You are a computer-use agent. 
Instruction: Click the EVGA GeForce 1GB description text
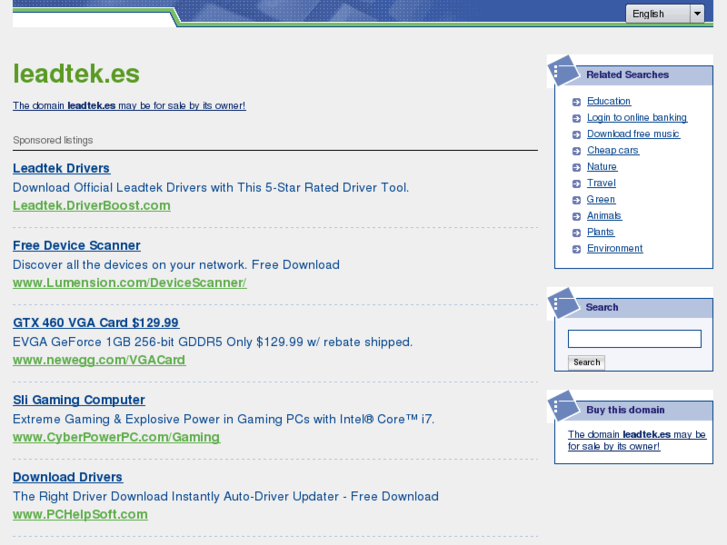click(x=212, y=342)
